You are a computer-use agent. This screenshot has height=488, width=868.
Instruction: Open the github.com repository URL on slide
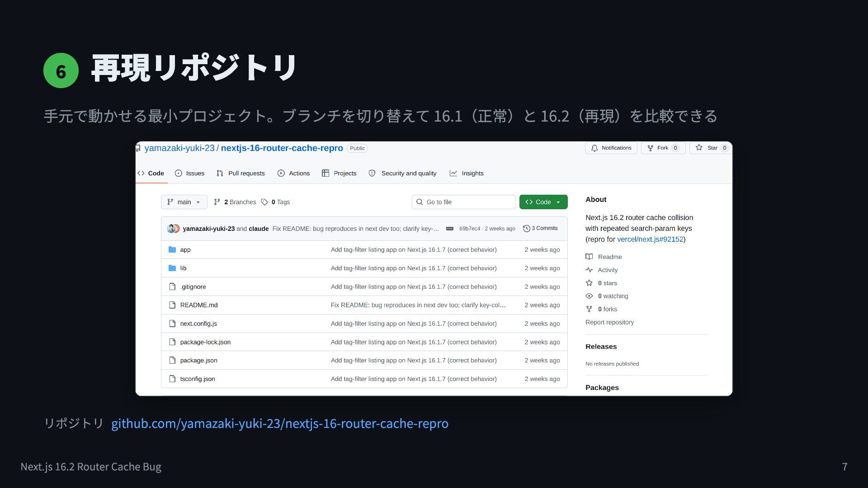click(x=280, y=423)
